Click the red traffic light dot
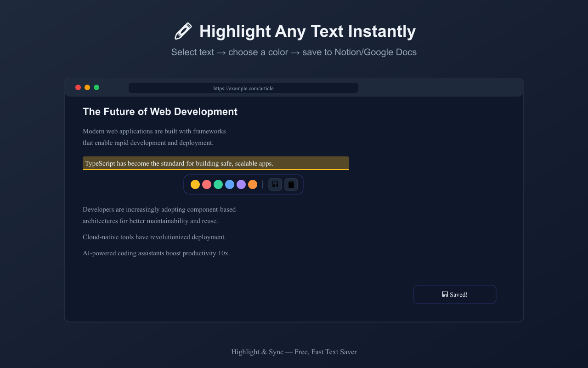 78,87
